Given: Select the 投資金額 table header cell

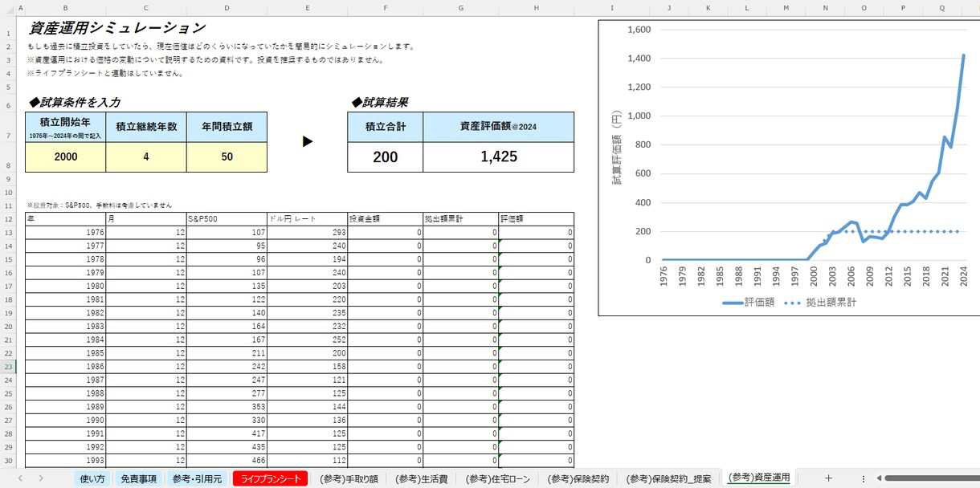Looking at the screenshot, I should [x=386, y=219].
